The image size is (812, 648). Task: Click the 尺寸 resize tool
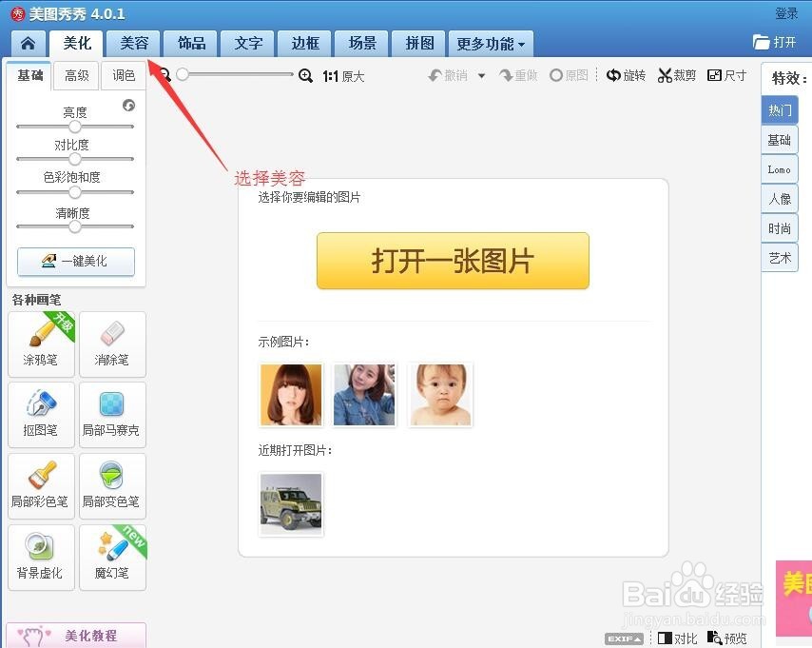726,76
